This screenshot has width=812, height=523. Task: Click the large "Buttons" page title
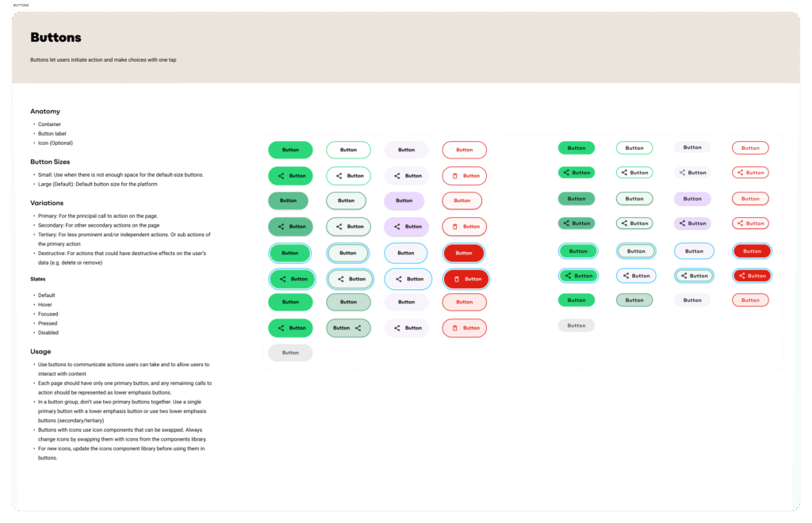[56, 37]
